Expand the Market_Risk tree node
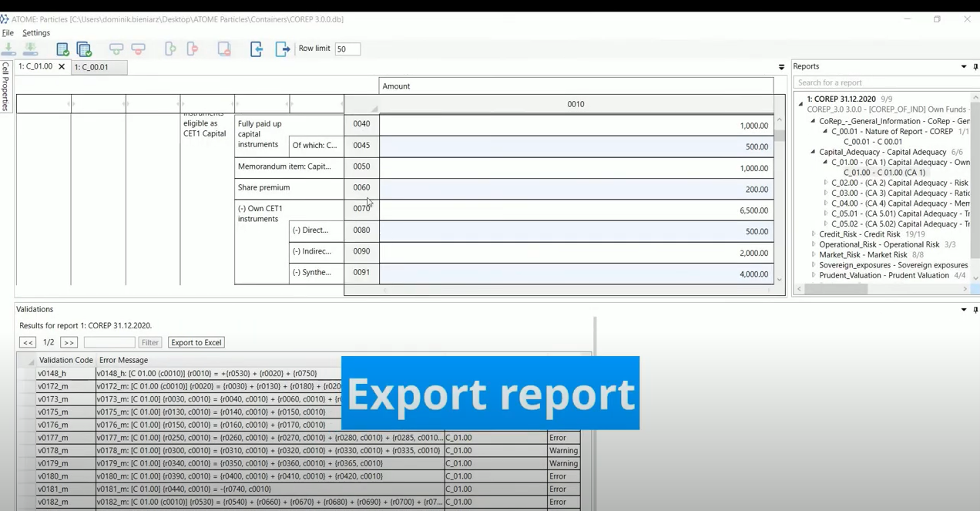Screen dimensions: 980x511 (814, 255)
